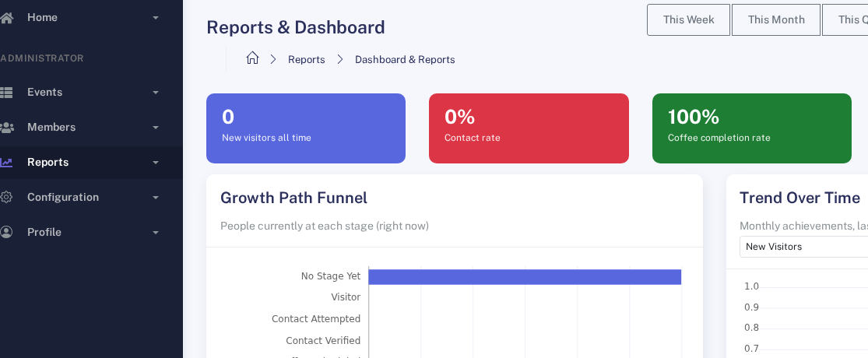The height and width of the screenshot is (358, 868).
Task: Click the Contact Attempted funnel label
Action: tap(316, 319)
